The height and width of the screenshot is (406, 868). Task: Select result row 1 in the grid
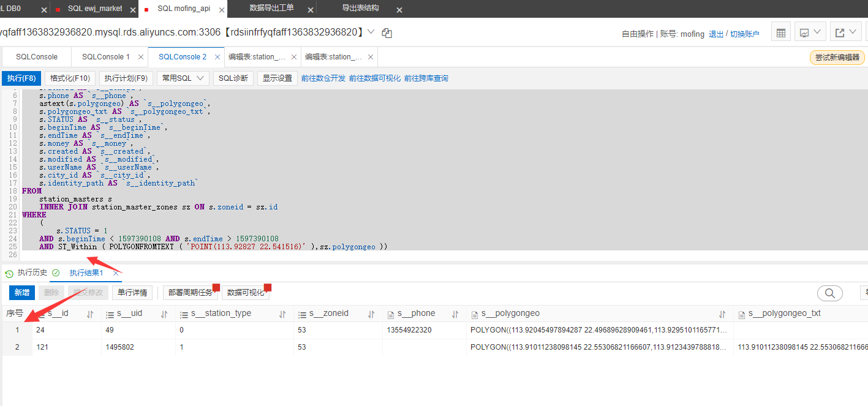click(17, 329)
